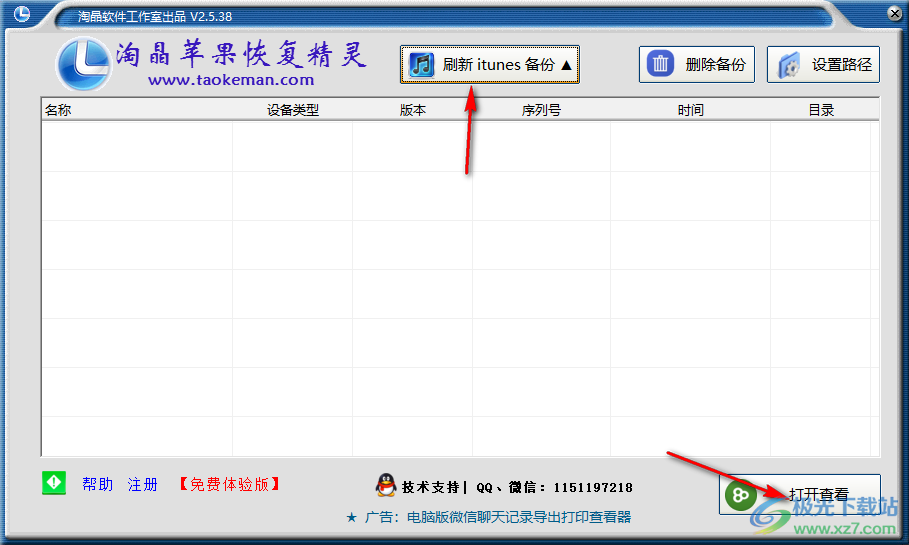Click the music note iTunes icon
Viewport: 909px width, 545px height.
(421, 64)
